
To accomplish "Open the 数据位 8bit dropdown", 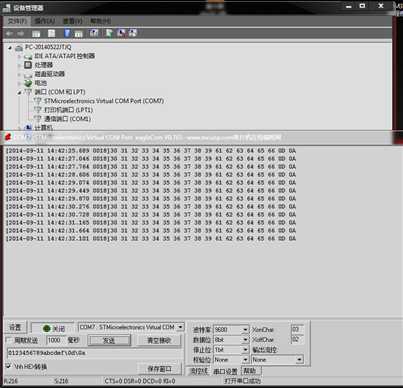I will click(245, 340).
